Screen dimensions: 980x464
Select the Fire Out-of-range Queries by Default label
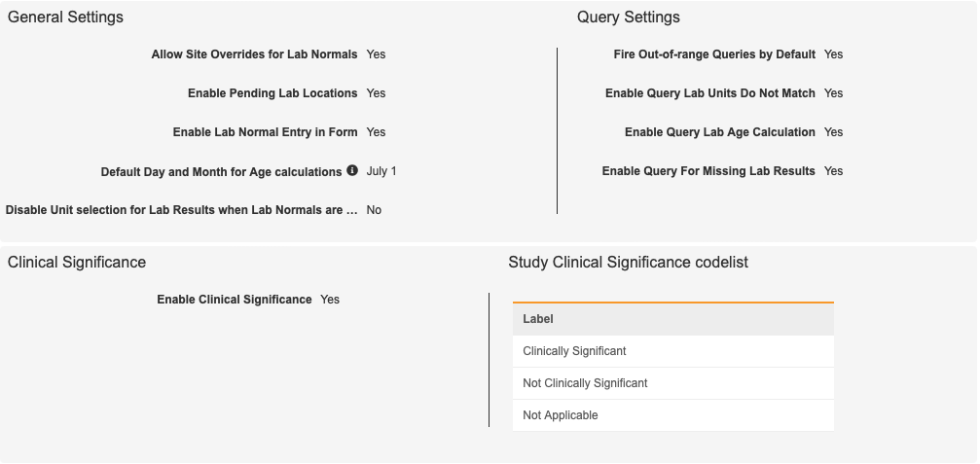coord(714,54)
